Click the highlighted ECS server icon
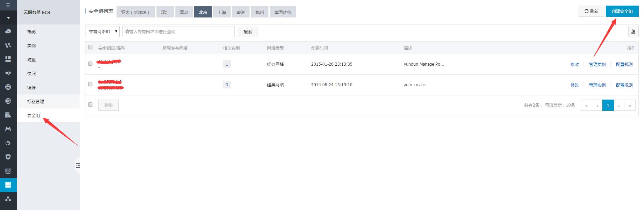The image size is (644, 210). tap(8, 185)
